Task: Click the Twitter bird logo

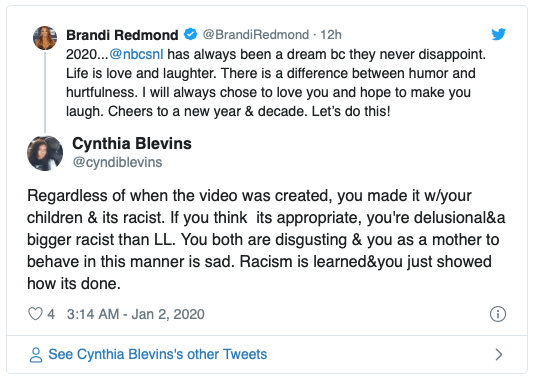Action: pos(498,34)
